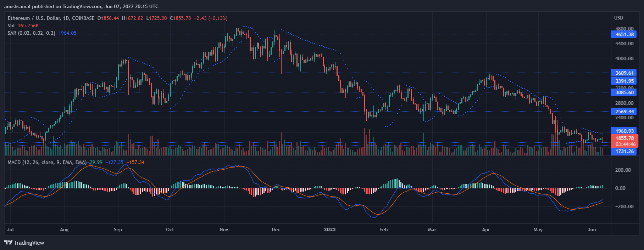Click the MACD histogram value 29.99
This screenshot has width=644, height=250.
point(96,162)
